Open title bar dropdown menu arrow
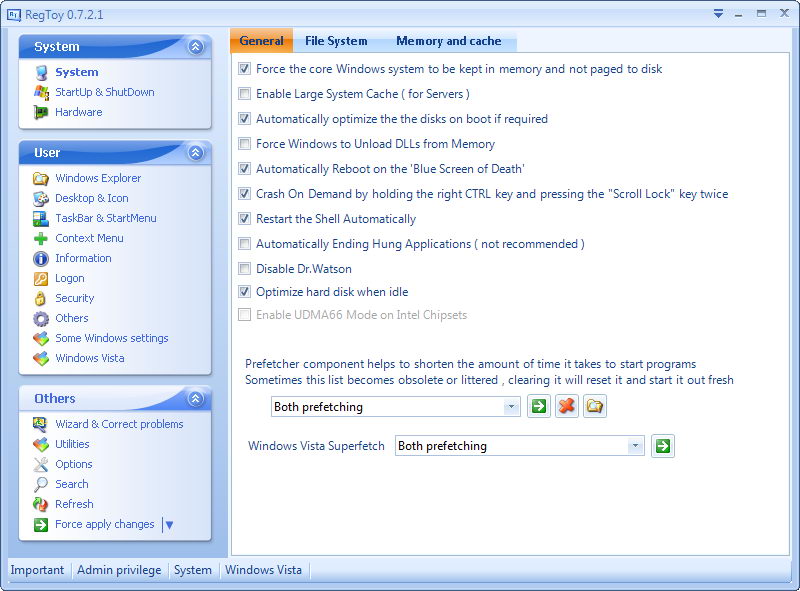The image size is (800, 591). [x=718, y=14]
